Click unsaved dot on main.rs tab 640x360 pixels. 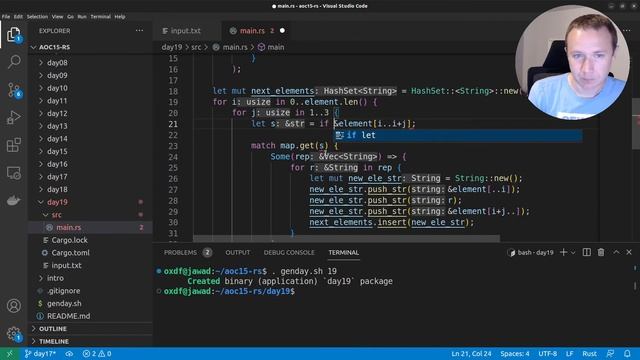click(x=282, y=31)
